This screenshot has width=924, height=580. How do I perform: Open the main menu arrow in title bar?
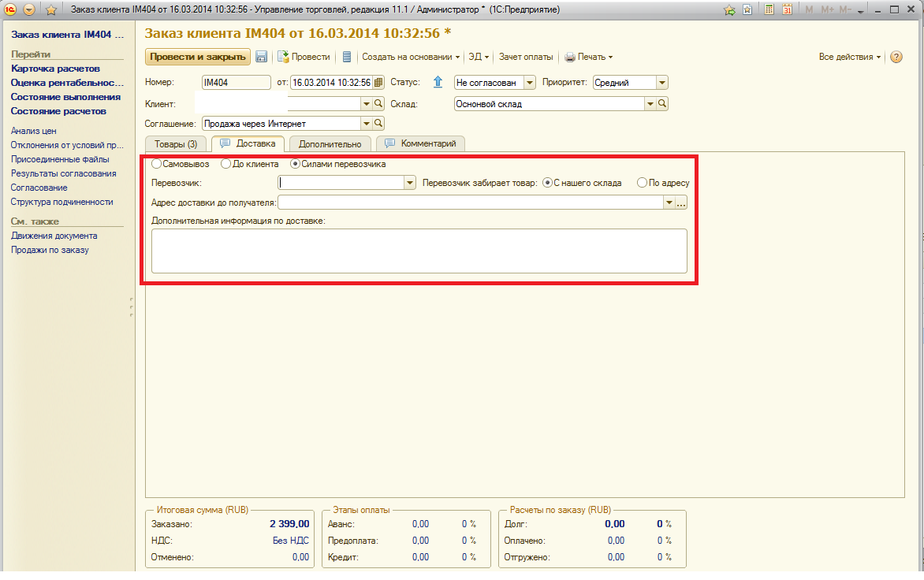tap(29, 9)
